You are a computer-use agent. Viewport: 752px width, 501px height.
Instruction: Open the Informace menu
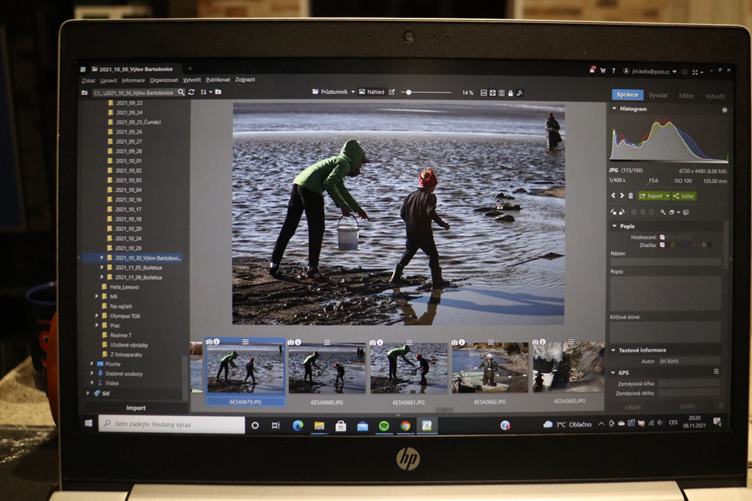(x=133, y=81)
